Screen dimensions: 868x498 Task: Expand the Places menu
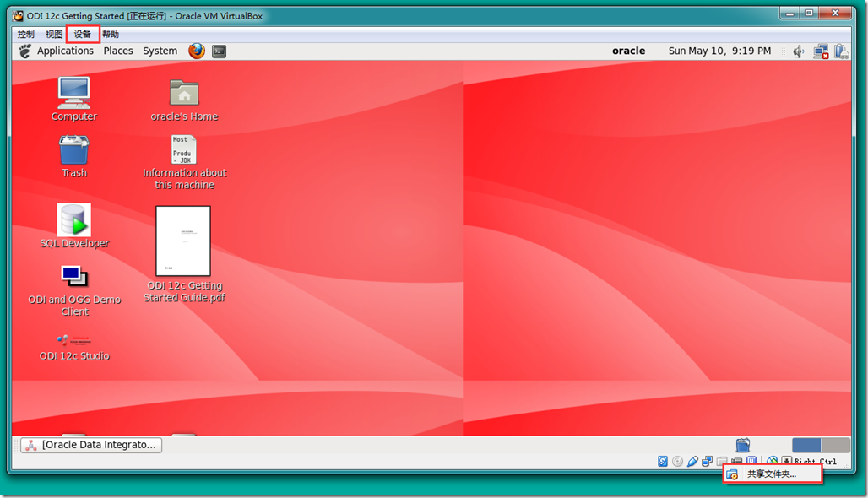pyautogui.click(x=118, y=51)
